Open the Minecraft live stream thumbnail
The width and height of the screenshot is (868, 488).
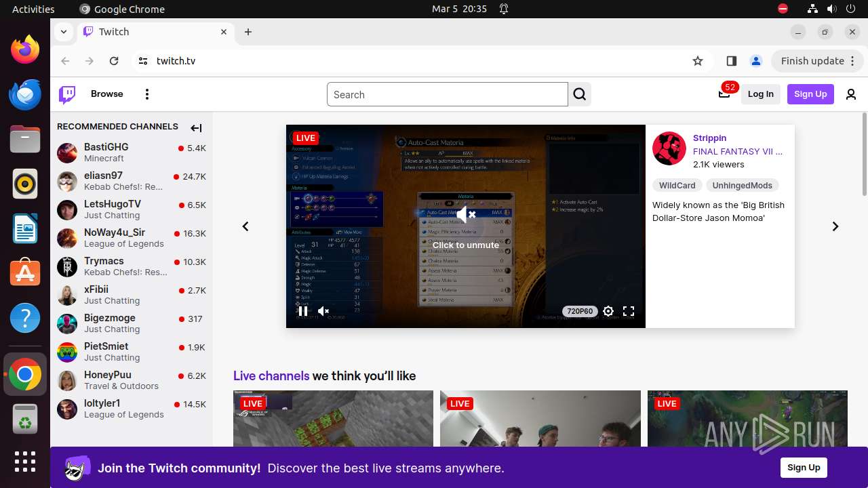pos(333,418)
